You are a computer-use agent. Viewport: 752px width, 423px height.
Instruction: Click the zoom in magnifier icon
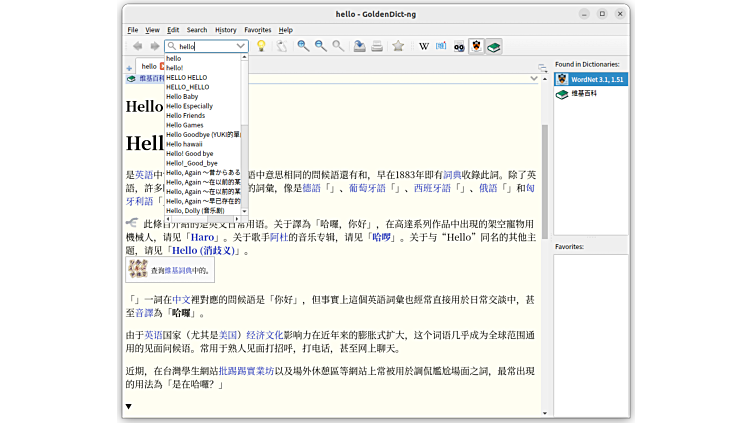303,46
